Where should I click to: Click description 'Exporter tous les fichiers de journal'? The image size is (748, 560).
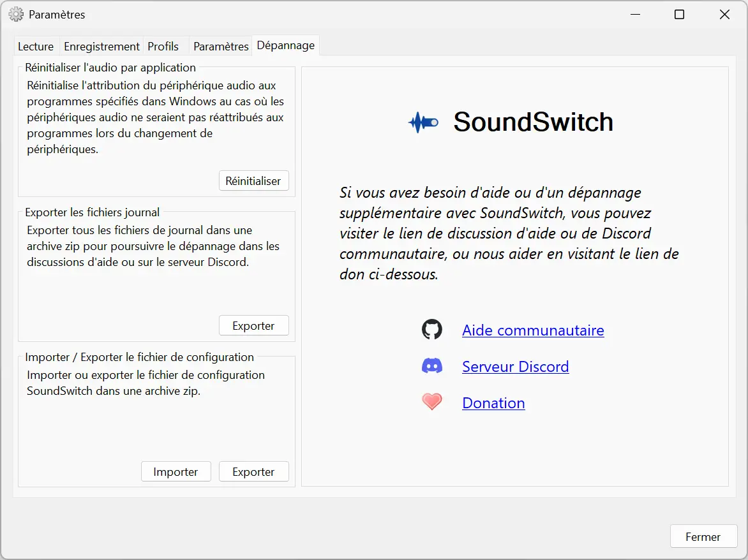[x=153, y=246]
